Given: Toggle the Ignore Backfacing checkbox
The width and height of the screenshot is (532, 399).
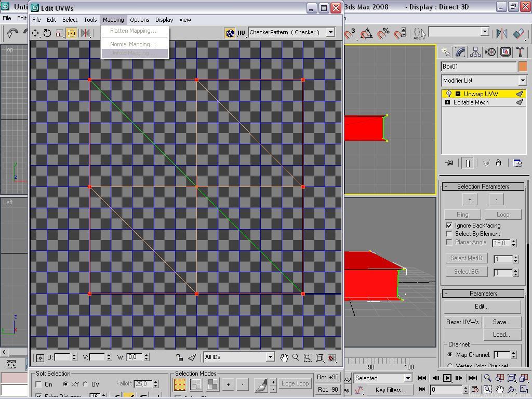Looking at the screenshot, I should point(449,225).
